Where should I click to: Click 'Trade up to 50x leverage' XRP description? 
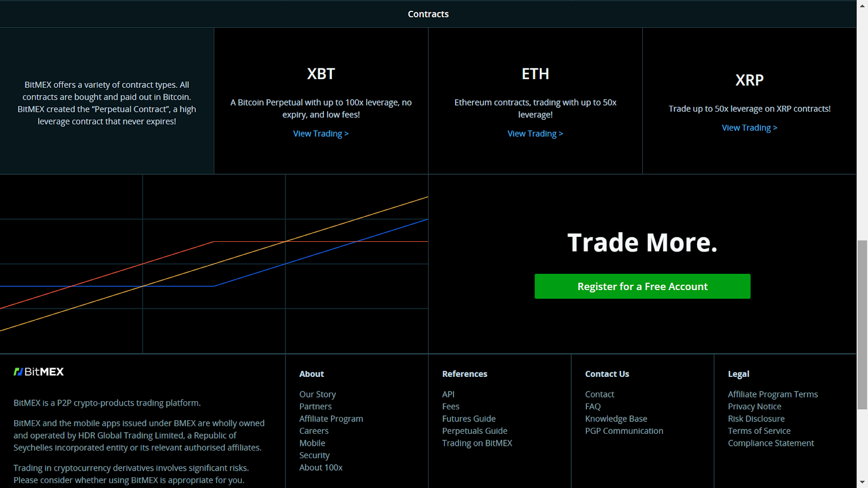(750, 108)
